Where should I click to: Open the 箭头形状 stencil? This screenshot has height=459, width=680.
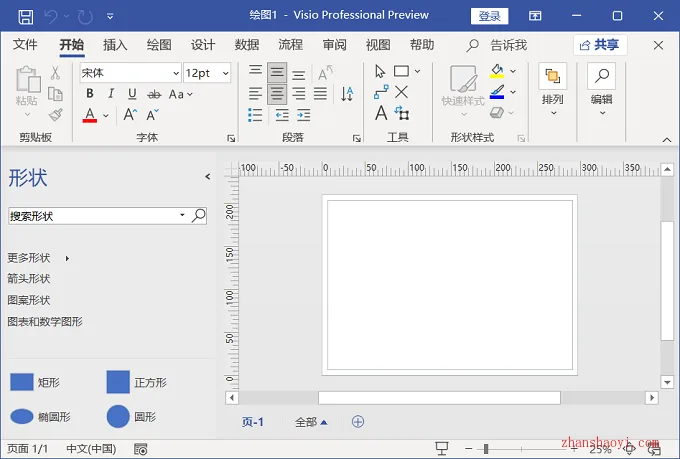point(29,279)
